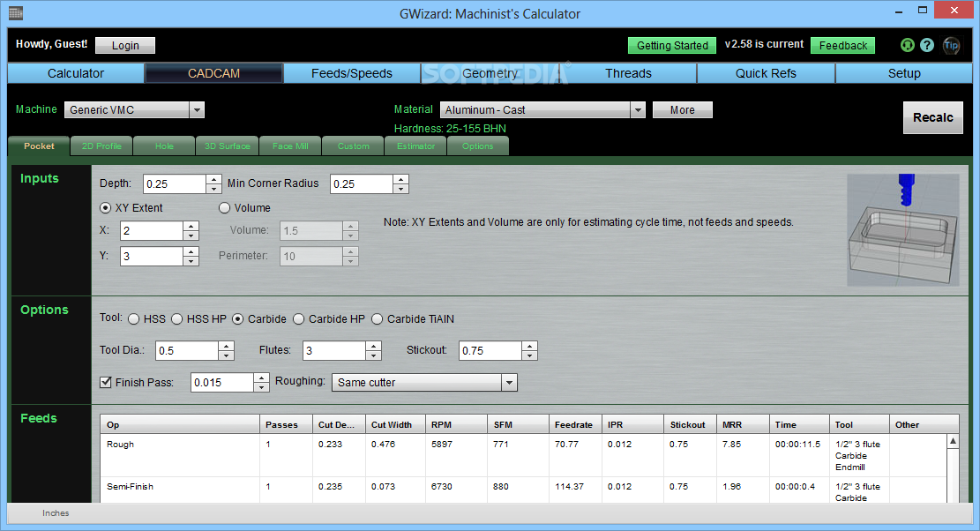The image size is (980, 531).
Task: Click the green refresh icon in header
Action: click(907, 45)
